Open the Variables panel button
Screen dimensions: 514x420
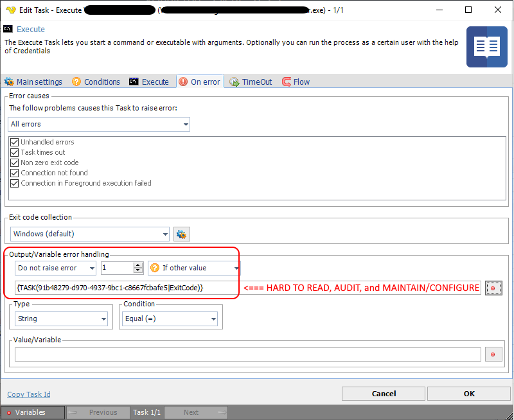click(33, 412)
